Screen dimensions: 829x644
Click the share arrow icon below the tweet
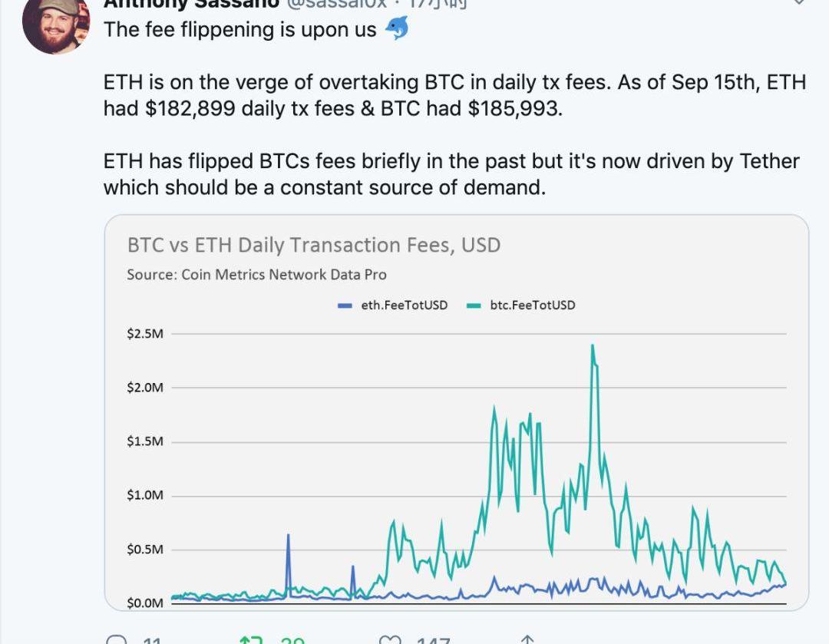(x=527, y=639)
